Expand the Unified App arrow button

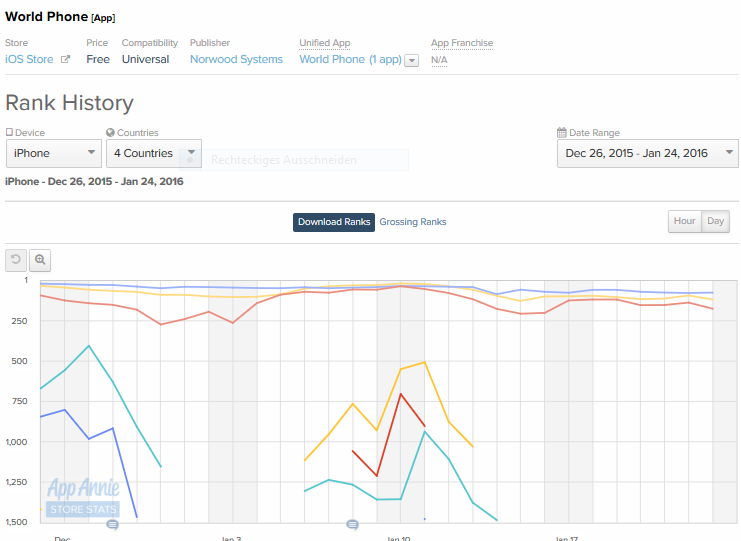click(412, 60)
